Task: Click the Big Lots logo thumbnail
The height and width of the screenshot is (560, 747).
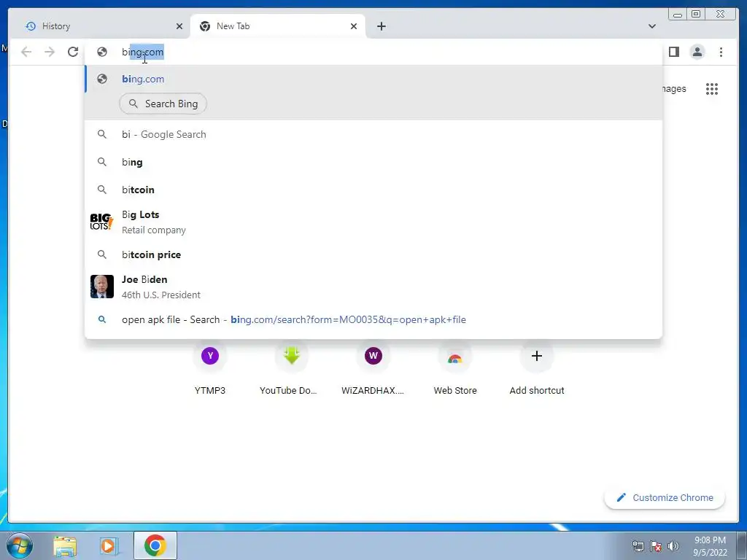Action: [102, 222]
